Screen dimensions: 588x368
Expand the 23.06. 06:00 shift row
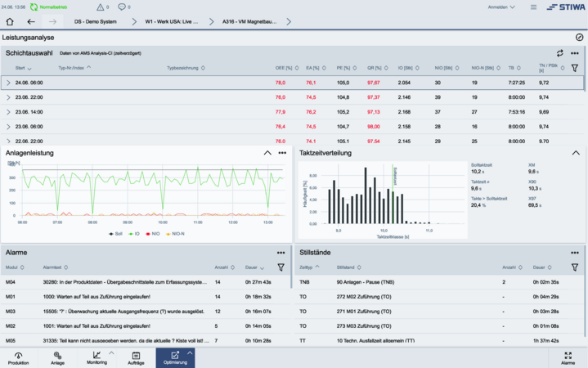click(x=8, y=127)
